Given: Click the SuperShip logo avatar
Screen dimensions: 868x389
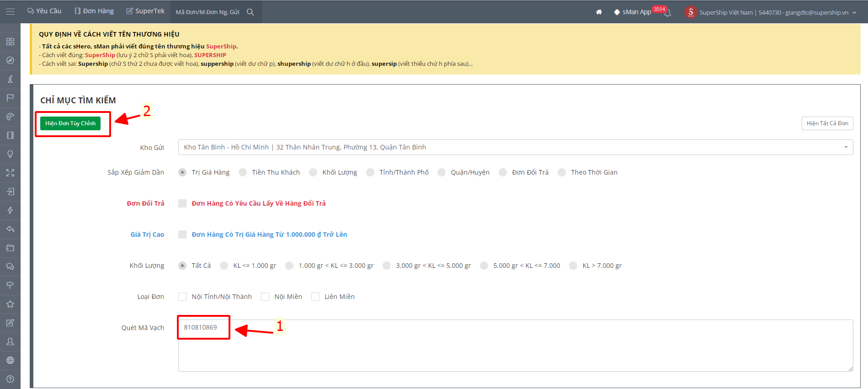Looking at the screenshot, I should pos(691,12).
